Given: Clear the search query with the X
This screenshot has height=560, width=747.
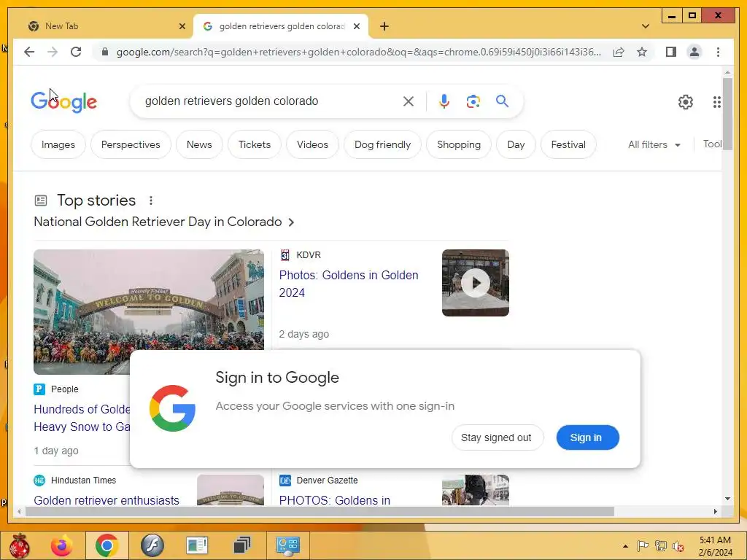Looking at the screenshot, I should coord(409,101).
